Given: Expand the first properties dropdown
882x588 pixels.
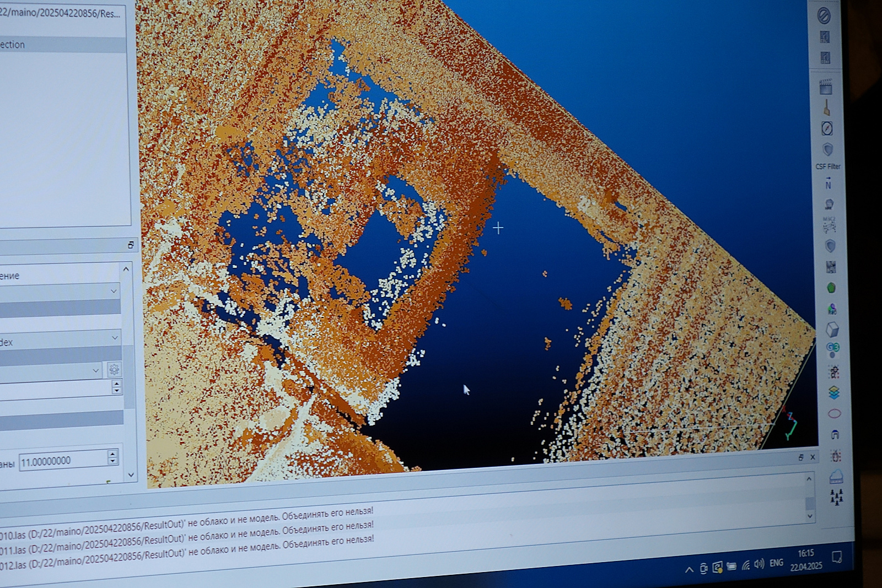Looking at the screenshot, I should [114, 290].
